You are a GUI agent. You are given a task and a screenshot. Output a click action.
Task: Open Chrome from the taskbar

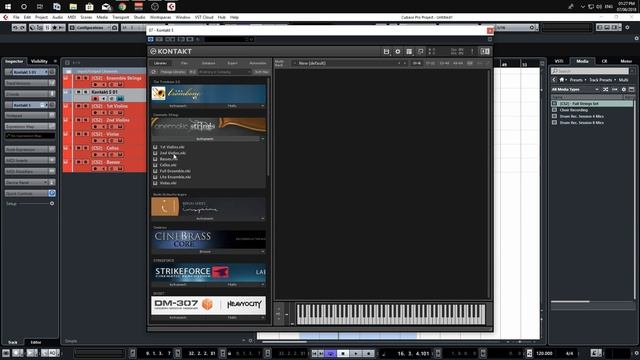click(122, 7)
